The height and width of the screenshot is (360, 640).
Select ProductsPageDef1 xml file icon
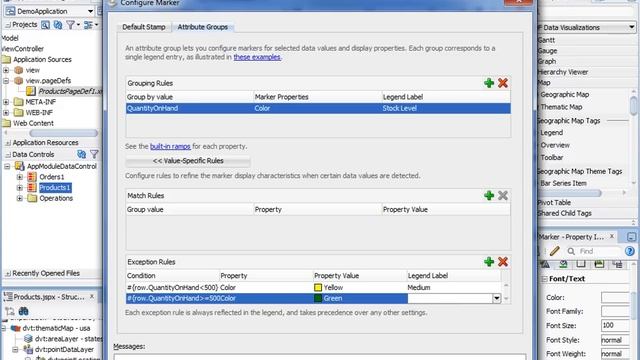(x=31, y=91)
